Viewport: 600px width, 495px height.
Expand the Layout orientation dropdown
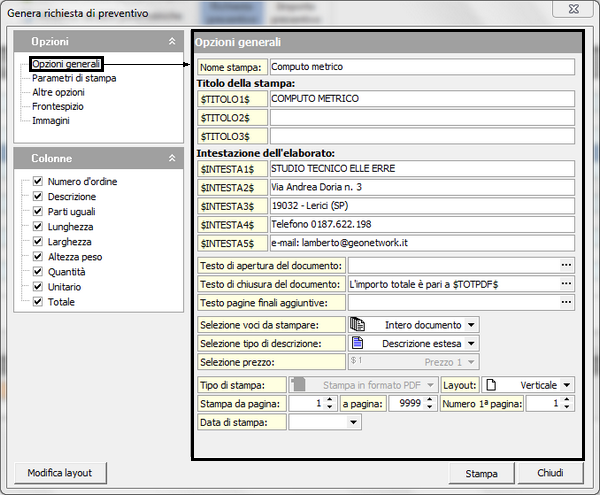pyautogui.click(x=567, y=385)
